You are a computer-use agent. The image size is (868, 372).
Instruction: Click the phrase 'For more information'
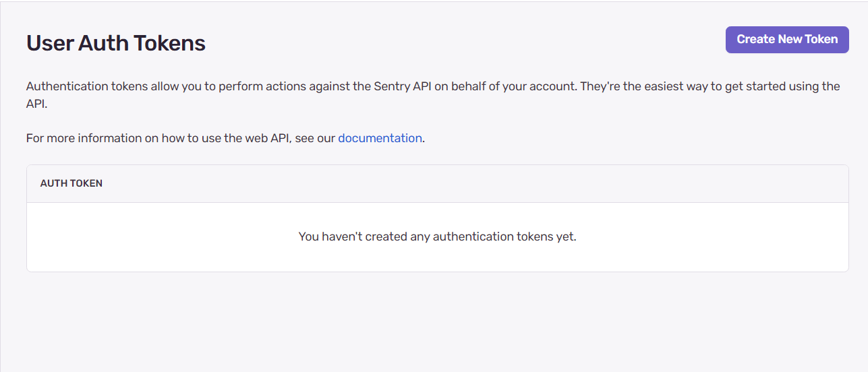click(78, 138)
